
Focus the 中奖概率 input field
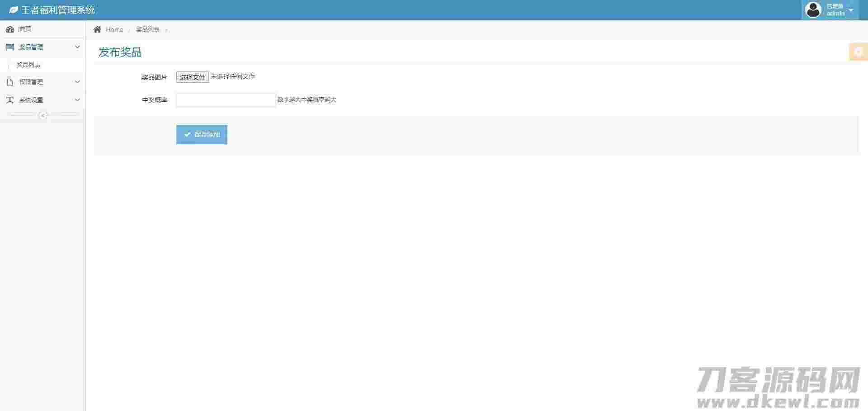(226, 100)
